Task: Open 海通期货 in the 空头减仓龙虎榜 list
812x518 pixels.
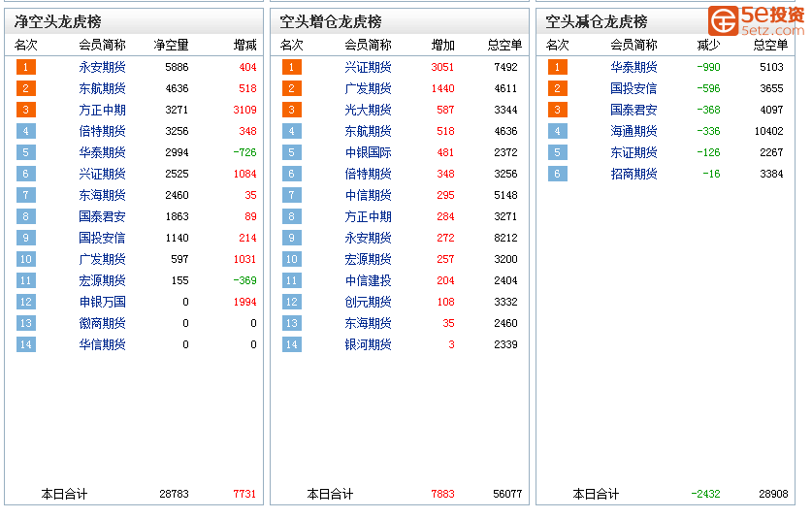Action: click(x=633, y=131)
